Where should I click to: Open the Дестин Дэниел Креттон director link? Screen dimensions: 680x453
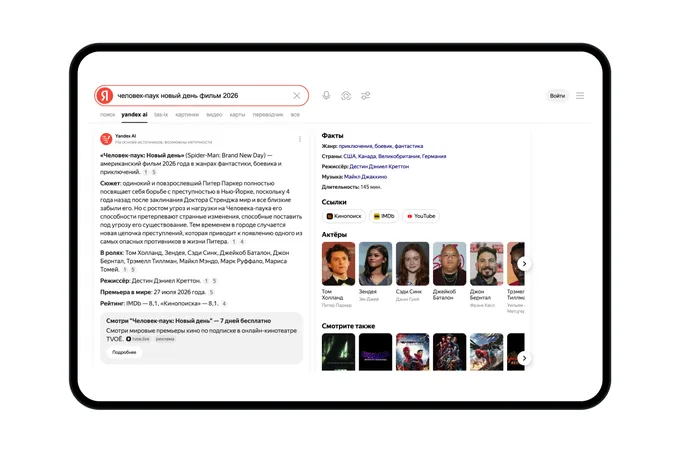379,166
